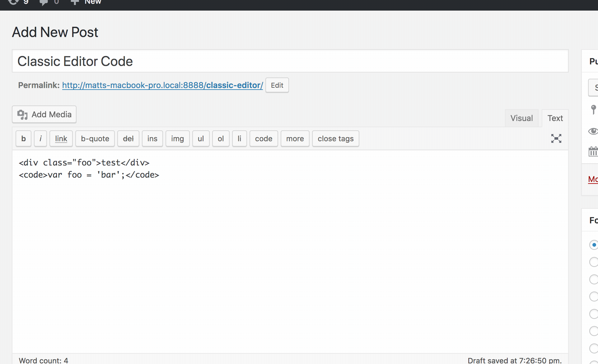
Task: Click the updates refresh icon showing 9
Action: point(13,2)
